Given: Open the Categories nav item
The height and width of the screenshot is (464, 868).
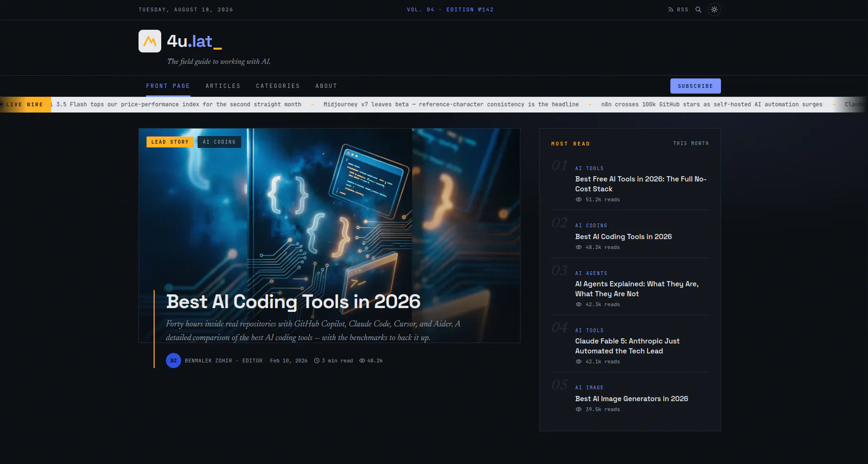Looking at the screenshot, I should 278,86.
